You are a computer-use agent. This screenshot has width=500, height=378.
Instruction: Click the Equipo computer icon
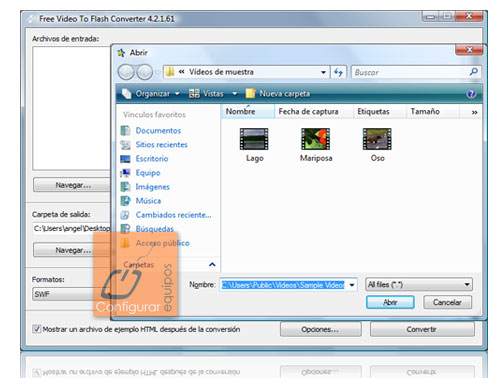coord(125,173)
